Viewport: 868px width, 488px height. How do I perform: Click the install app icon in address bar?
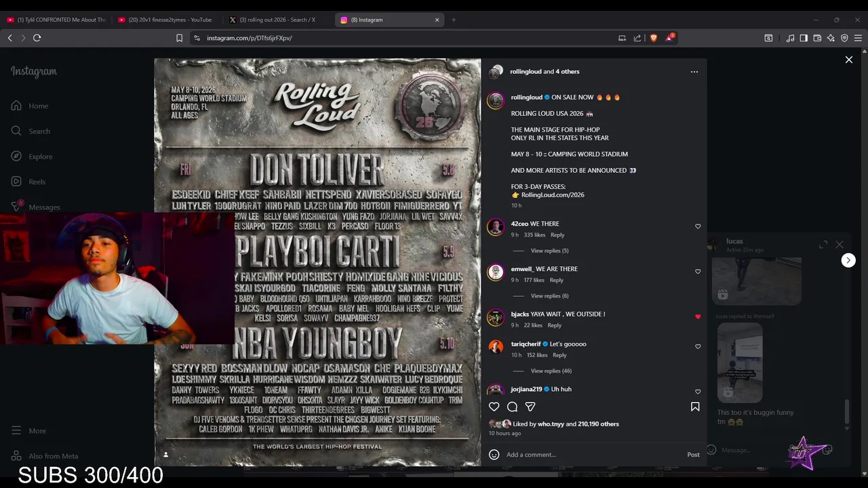click(x=622, y=38)
